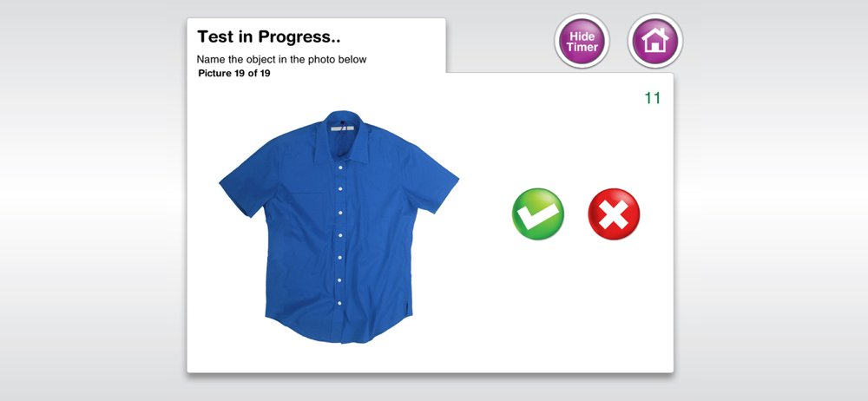
Task: Tap the word "Hide" on the purple button
Action: pyautogui.click(x=582, y=36)
